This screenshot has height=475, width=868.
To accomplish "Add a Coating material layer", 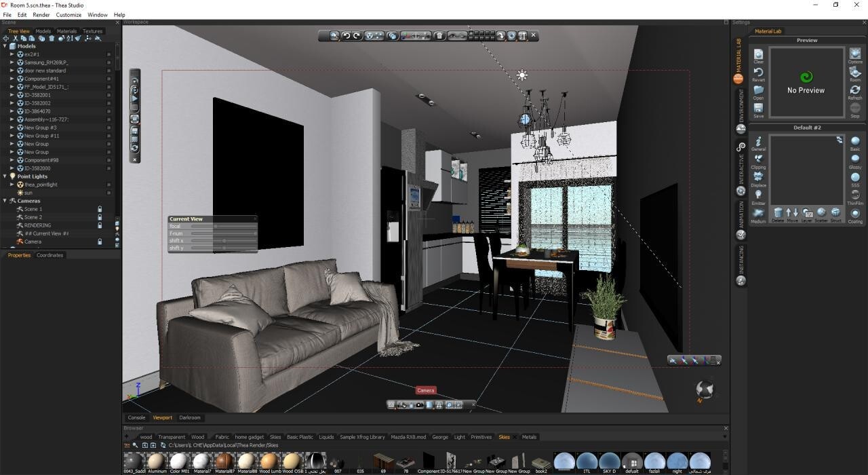I will (x=855, y=214).
